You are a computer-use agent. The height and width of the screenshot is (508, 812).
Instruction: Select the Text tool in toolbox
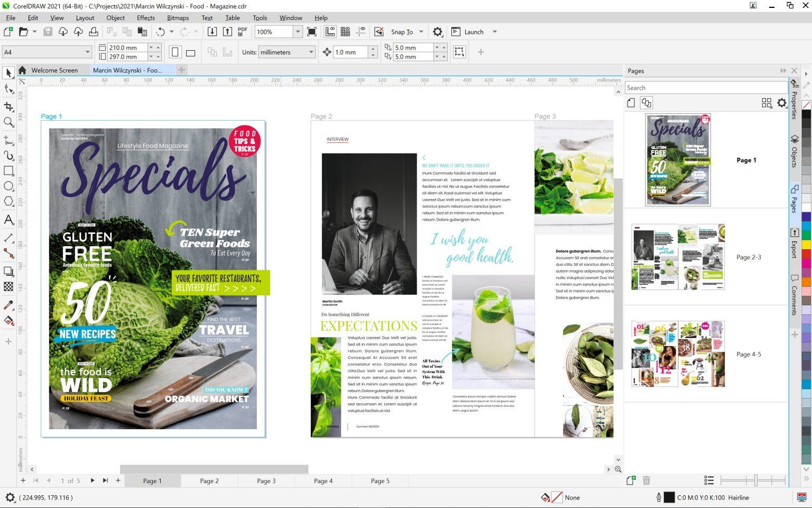click(x=8, y=220)
